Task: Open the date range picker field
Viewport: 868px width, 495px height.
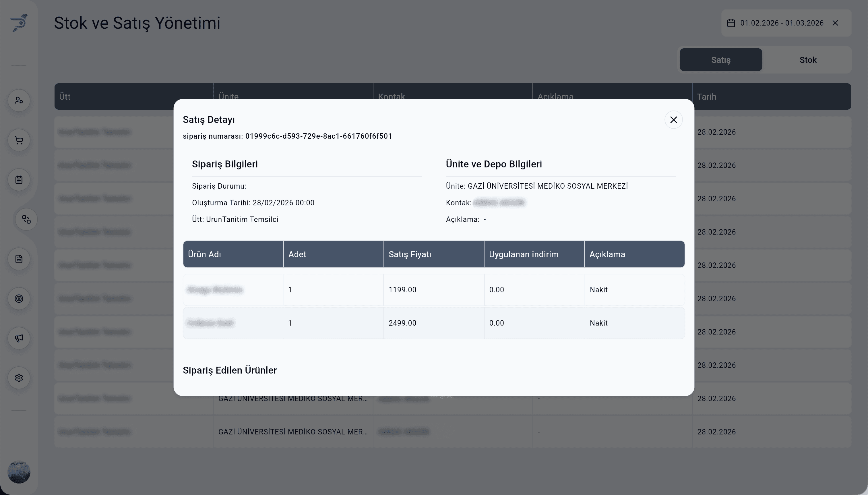Action: point(781,23)
